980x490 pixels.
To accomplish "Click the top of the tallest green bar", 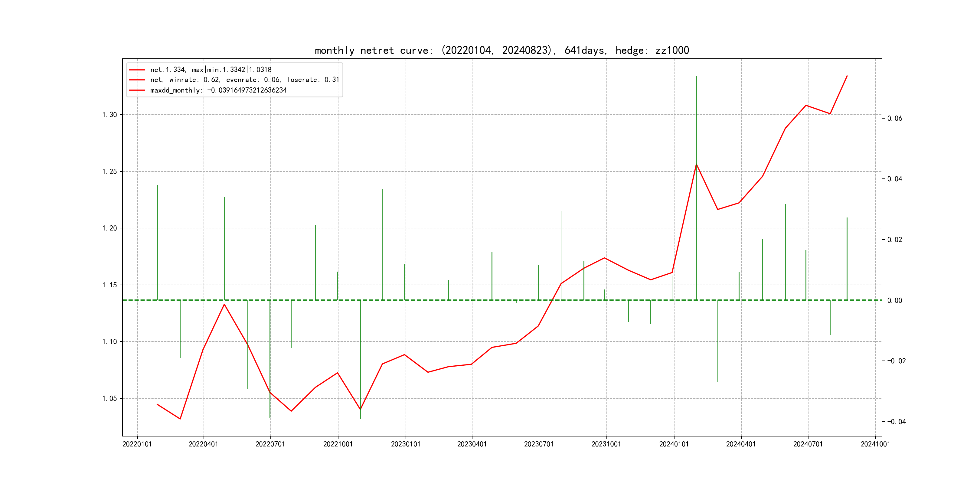I will [x=696, y=77].
